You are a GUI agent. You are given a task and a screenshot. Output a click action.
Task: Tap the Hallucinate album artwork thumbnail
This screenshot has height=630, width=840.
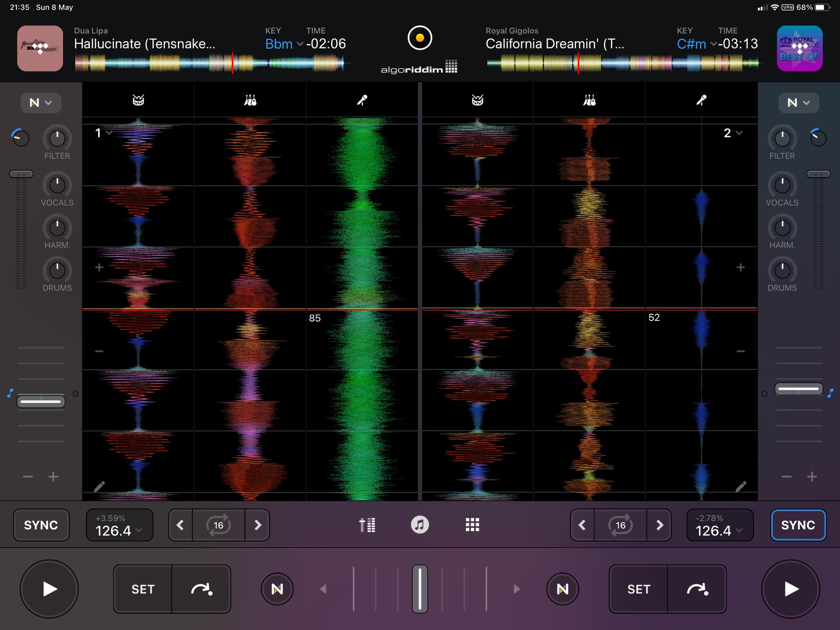pyautogui.click(x=40, y=49)
